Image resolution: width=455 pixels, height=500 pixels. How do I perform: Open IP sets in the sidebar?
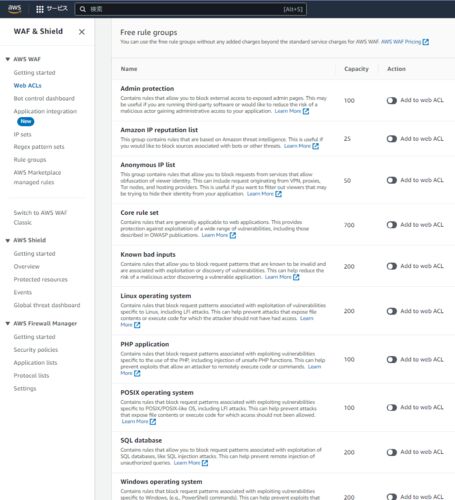[22, 134]
